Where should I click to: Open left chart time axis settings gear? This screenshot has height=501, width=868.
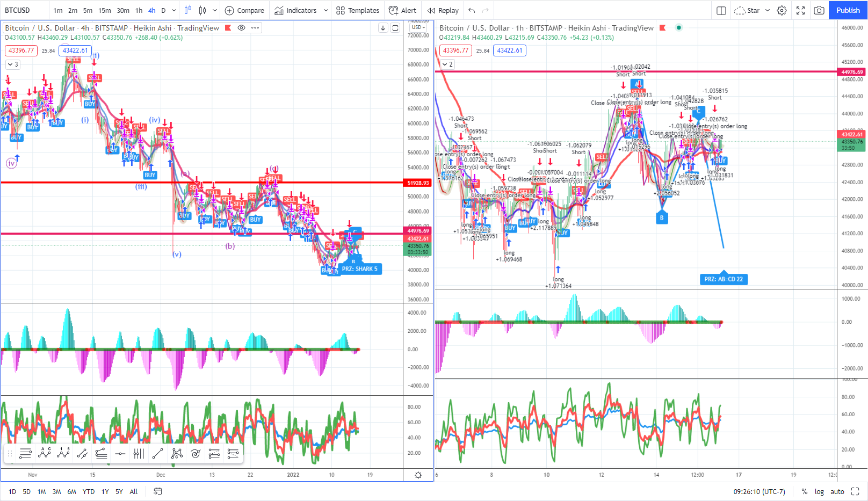[x=418, y=475]
